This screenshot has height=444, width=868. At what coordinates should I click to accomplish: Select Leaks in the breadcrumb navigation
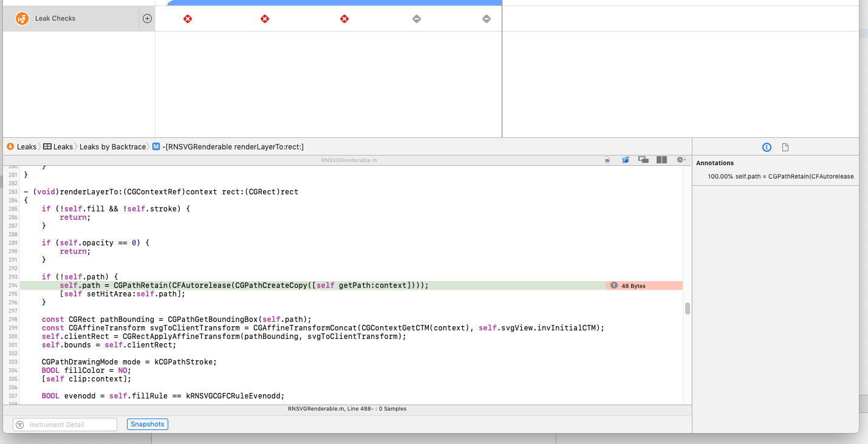click(x=25, y=146)
